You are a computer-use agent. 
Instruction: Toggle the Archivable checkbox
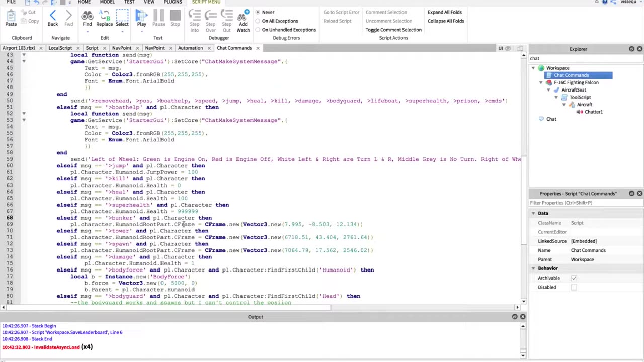coord(574,278)
